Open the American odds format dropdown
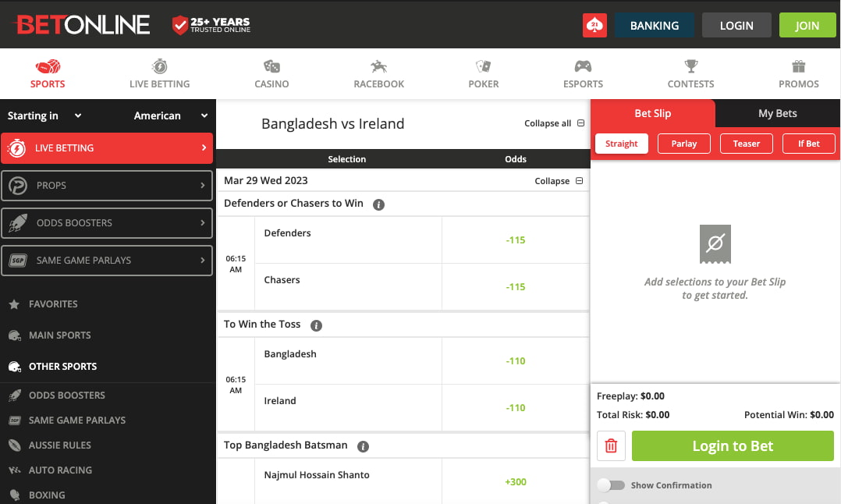The image size is (841, 504). click(171, 115)
